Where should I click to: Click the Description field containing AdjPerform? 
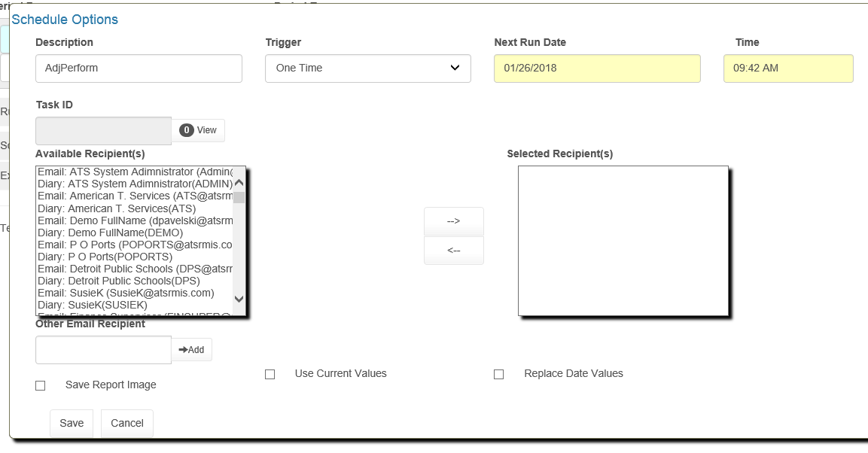click(139, 68)
